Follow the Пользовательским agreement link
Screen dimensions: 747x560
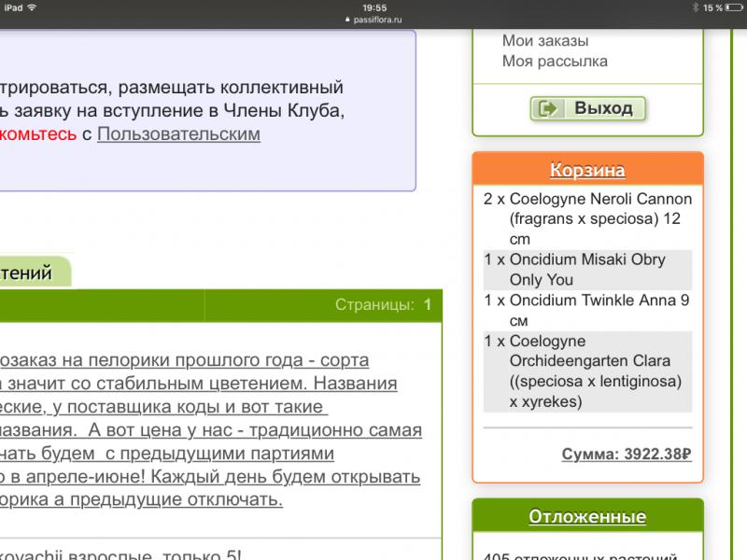[x=178, y=133]
